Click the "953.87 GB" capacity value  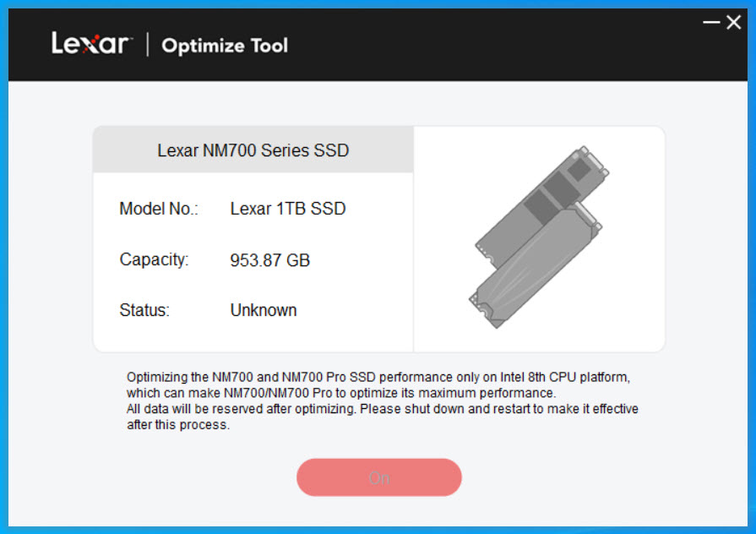click(x=269, y=260)
